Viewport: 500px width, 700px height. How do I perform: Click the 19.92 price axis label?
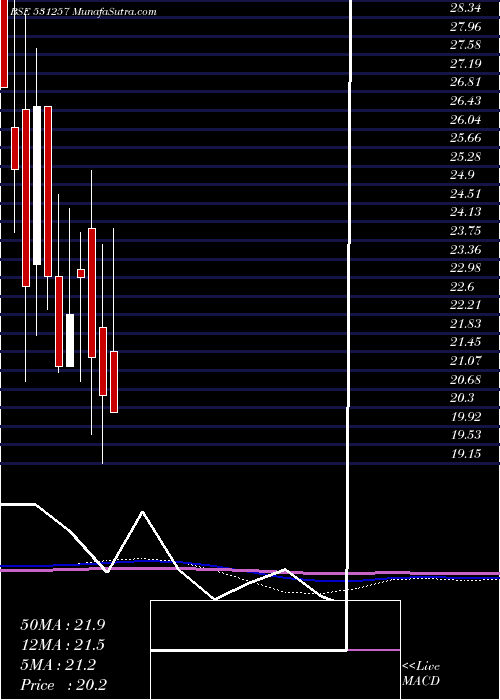pyautogui.click(x=465, y=417)
